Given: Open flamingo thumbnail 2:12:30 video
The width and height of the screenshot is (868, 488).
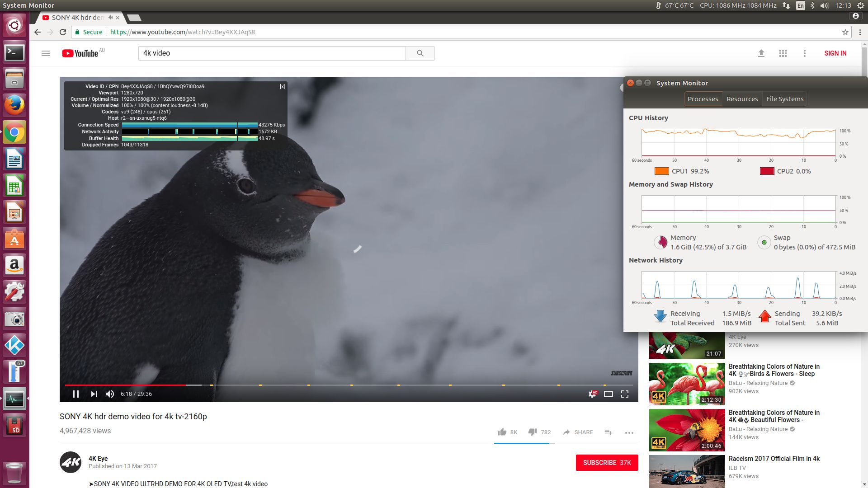Looking at the screenshot, I should (x=687, y=384).
